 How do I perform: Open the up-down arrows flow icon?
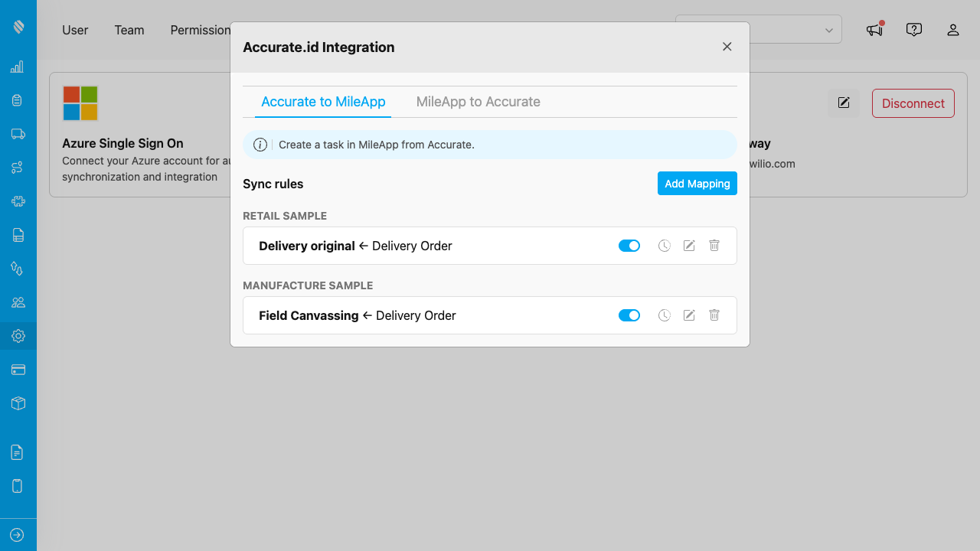(x=18, y=269)
